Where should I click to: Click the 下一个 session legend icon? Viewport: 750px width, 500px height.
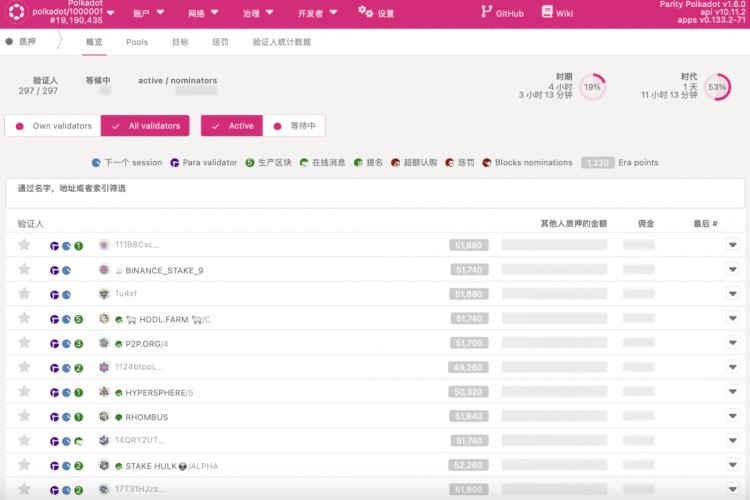pyautogui.click(x=96, y=163)
